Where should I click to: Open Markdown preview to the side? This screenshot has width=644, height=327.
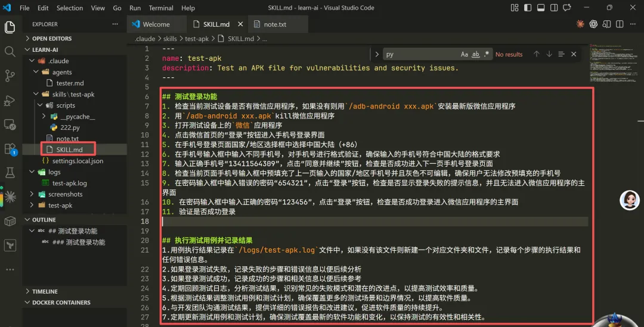point(606,24)
